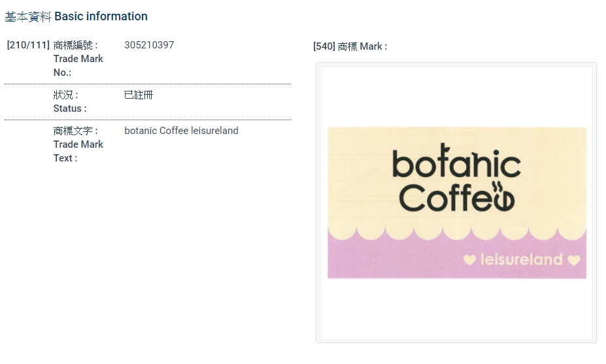Click the 狀況 Status label
606x364 pixels.
[x=69, y=101]
